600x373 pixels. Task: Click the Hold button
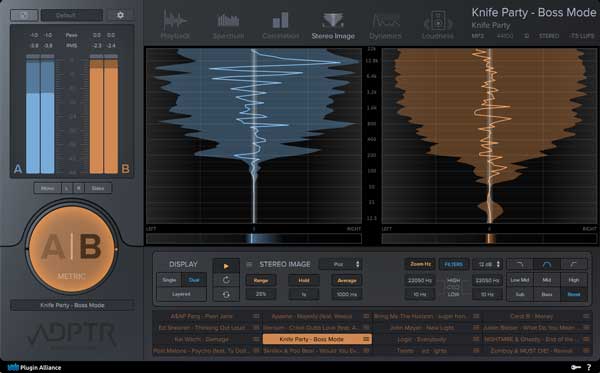[x=304, y=280]
